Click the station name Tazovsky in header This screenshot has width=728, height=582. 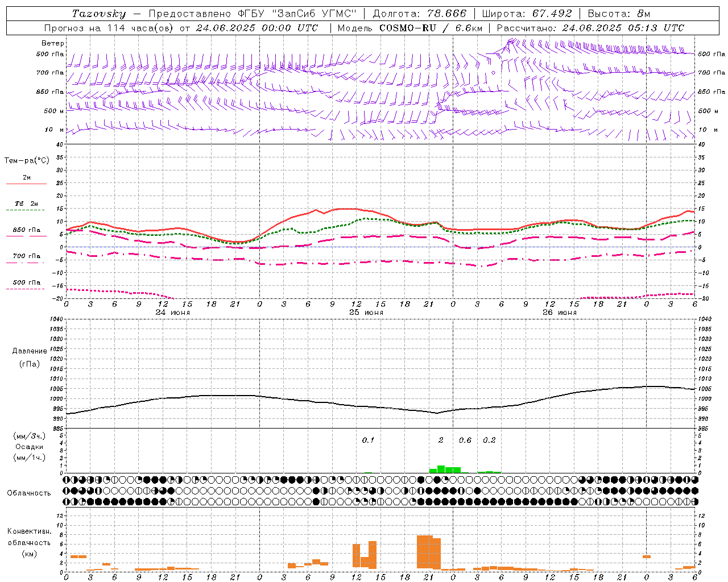[99, 14]
